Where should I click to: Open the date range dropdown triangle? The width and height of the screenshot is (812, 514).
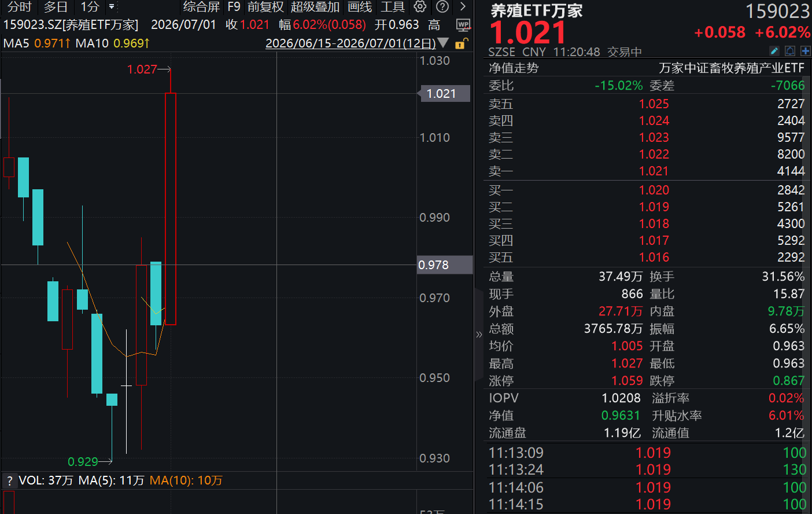click(444, 43)
